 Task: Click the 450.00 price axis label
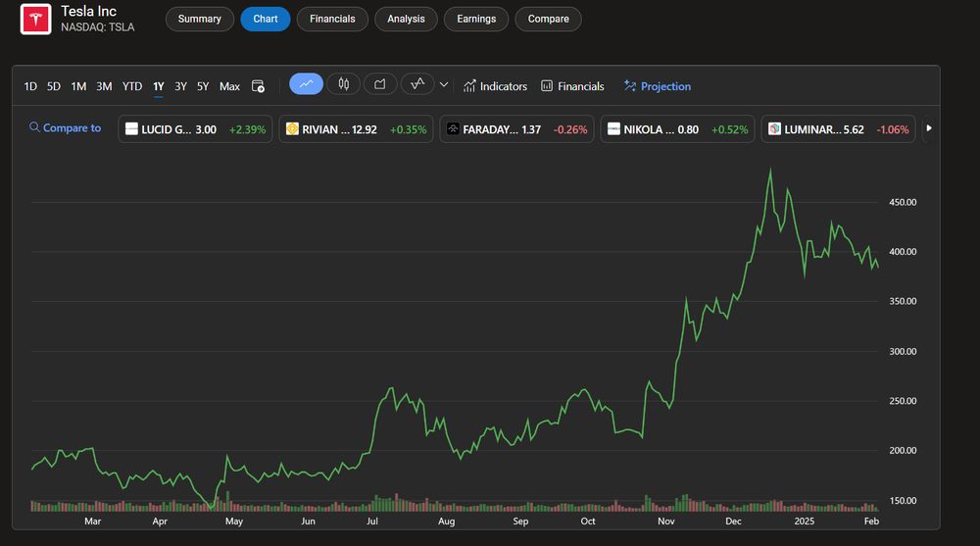coord(903,202)
